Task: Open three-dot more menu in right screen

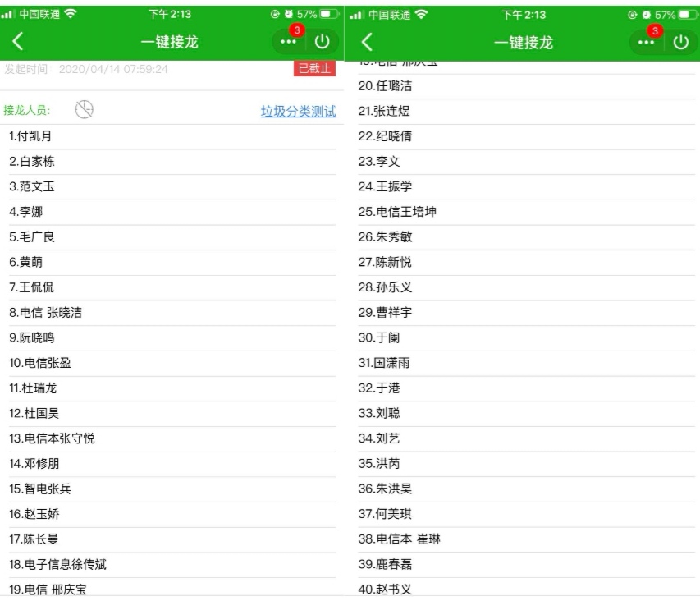Action: point(643,41)
